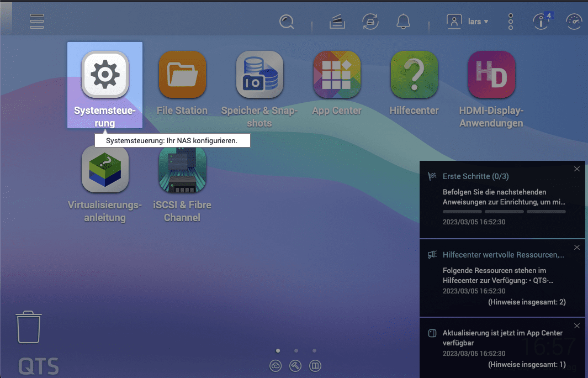Click the utility tools icon at bottom
588x378 pixels.
295,366
